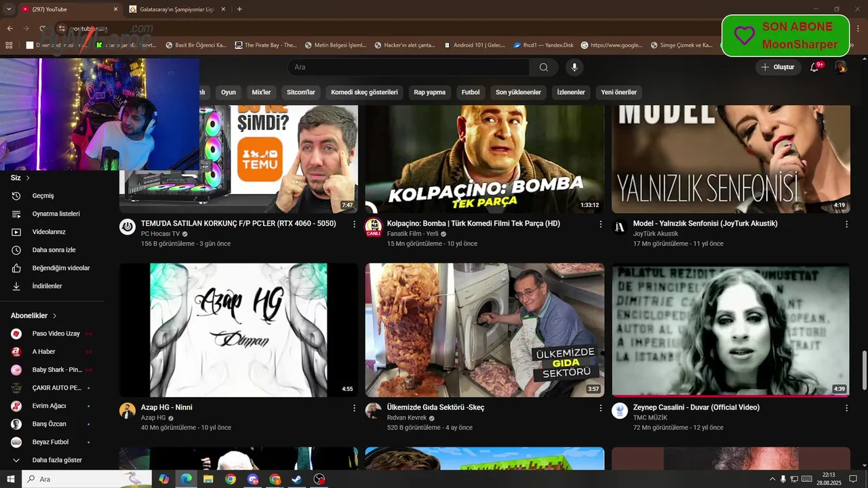Select the Son yüklenenler filter chip
This screenshot has width=868, height=488.
[x=518, y=92]
